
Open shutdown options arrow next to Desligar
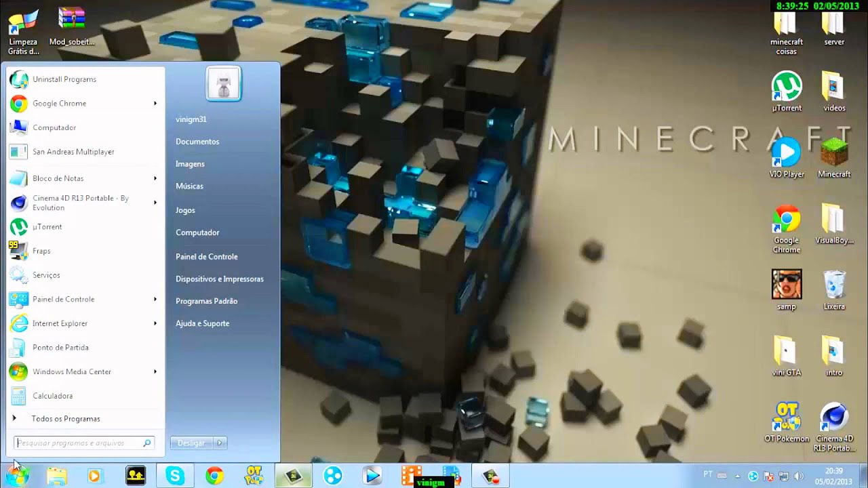219,443
